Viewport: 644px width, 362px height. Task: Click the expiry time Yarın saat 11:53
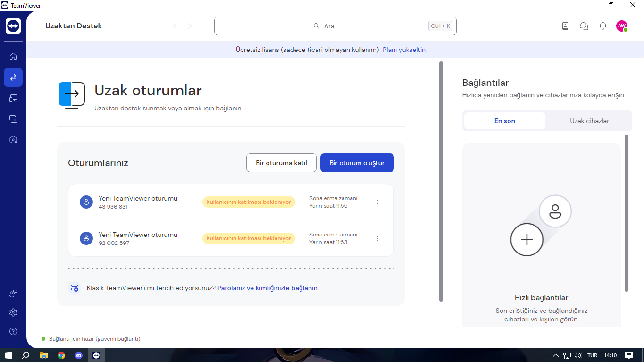pyautogui.click(x=328, y=242)
